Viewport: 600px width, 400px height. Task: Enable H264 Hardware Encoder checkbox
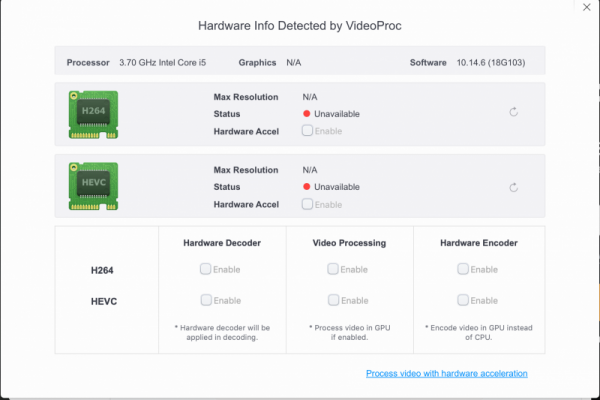click(x=463, y=269)
